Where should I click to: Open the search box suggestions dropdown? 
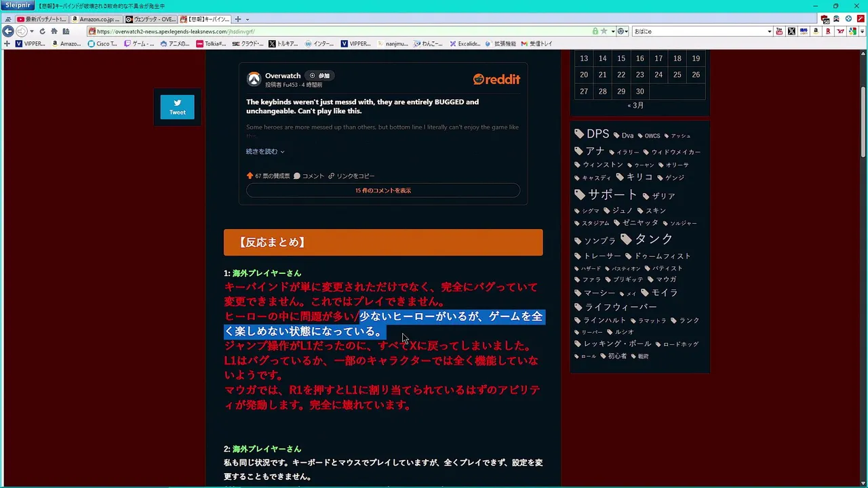(x=769, y=31)
